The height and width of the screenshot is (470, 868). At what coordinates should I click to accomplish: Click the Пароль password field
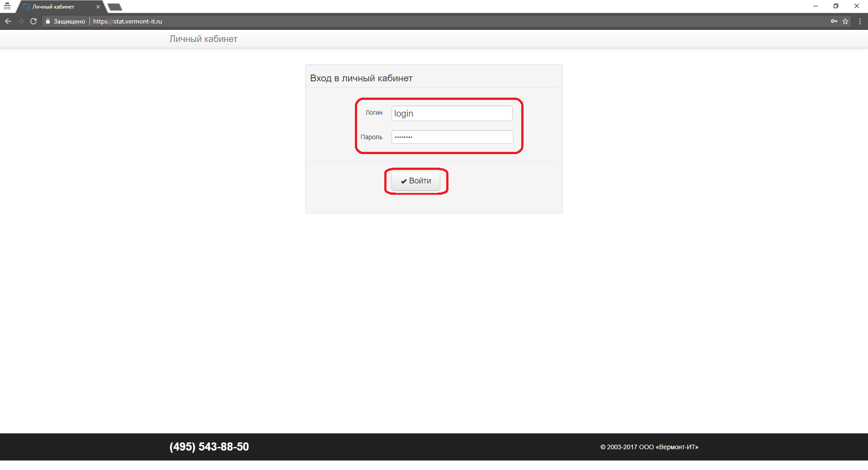click(x=453, y=137)
